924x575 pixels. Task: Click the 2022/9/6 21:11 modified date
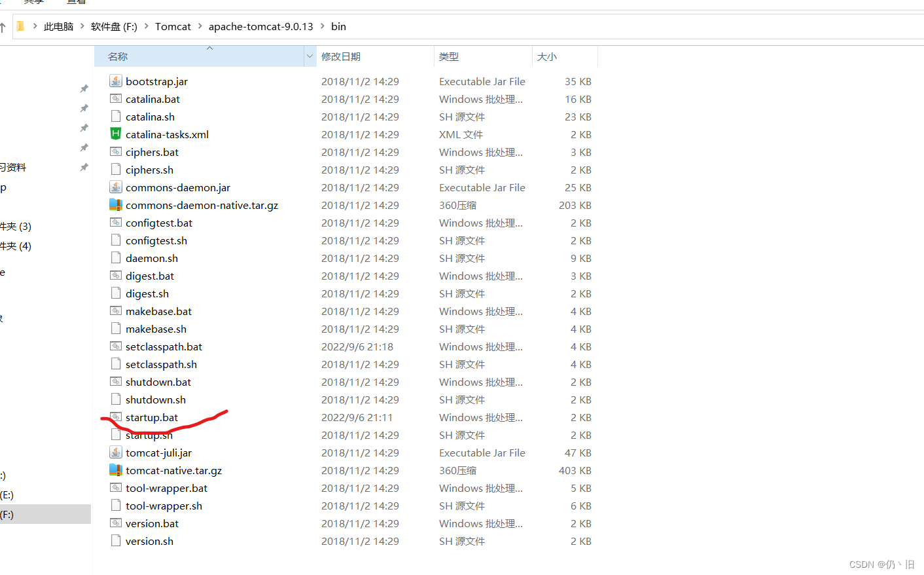pos(357,417)
